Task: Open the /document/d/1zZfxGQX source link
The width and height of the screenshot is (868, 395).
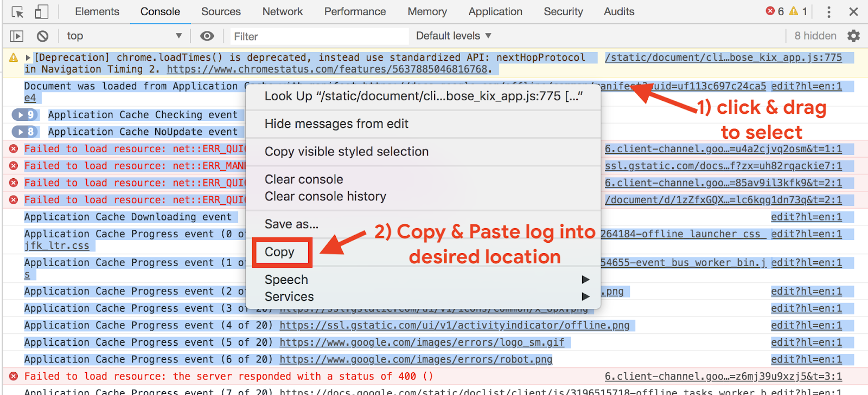Action: (x=724, y=200)
